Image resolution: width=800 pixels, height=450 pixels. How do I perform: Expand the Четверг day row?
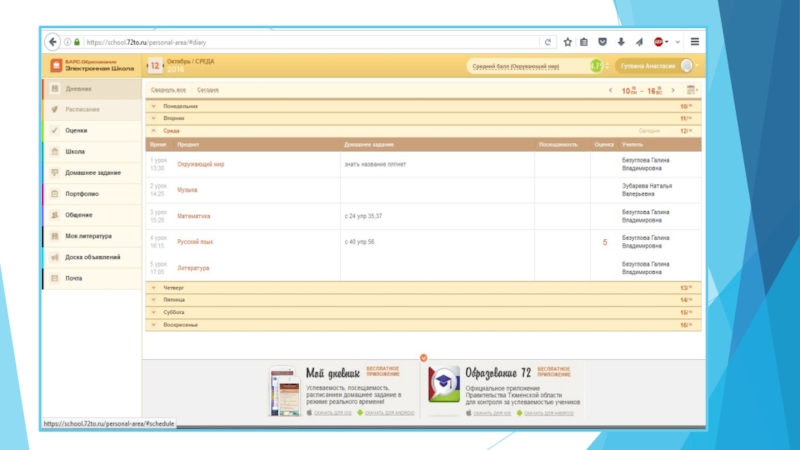pos(174,287)
